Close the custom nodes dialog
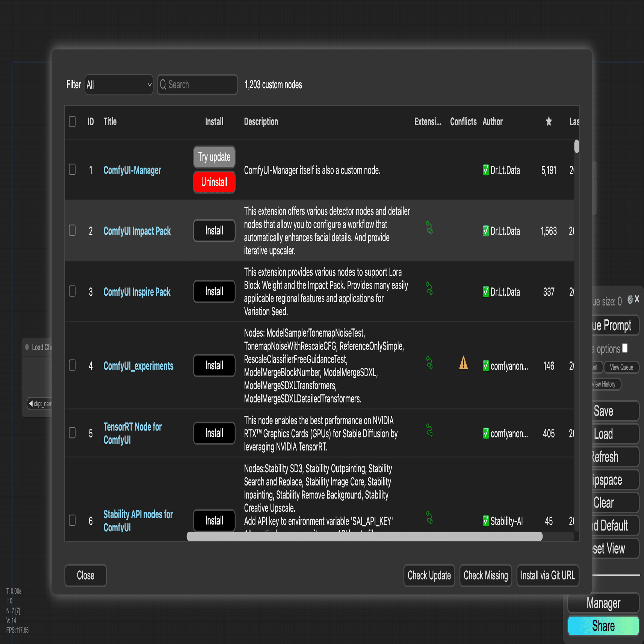 coord(86,576)
